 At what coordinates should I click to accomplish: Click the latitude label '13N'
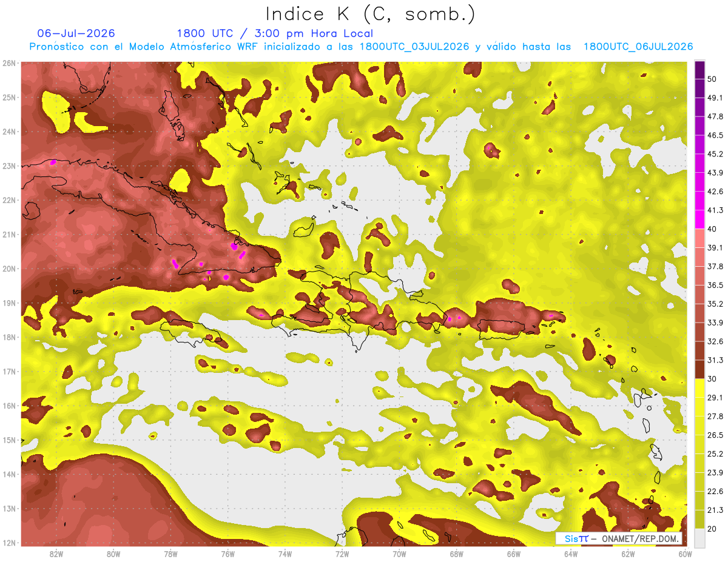click(9, 508)
